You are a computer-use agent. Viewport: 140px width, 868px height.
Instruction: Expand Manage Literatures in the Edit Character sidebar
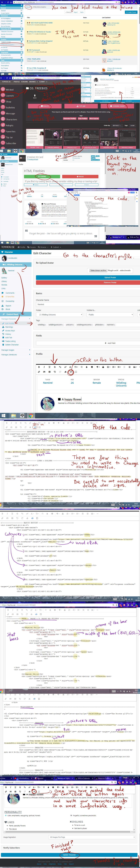pyautogui.click(x=16, y=355)
